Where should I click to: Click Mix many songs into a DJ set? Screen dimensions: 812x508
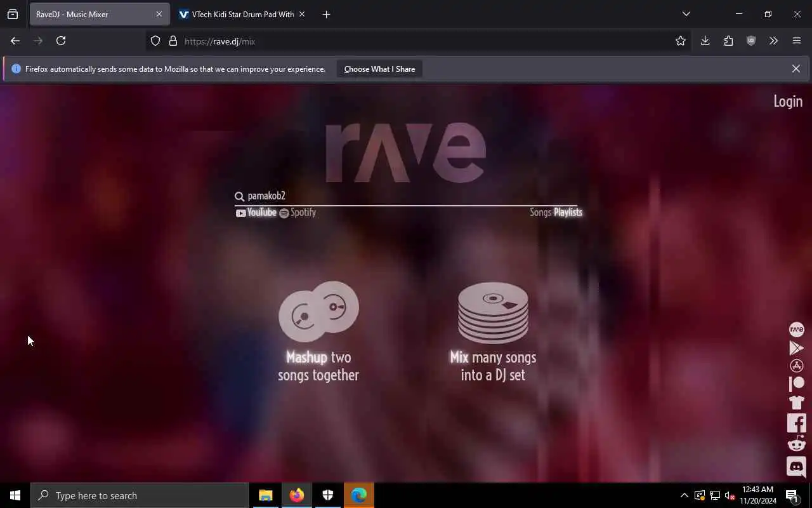(493, 366)
